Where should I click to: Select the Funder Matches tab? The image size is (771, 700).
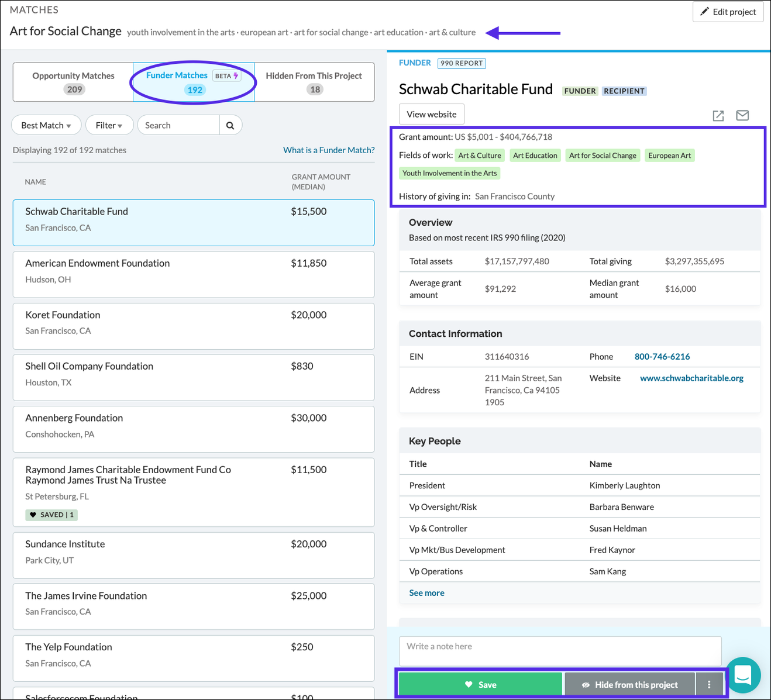click(194, 82)
